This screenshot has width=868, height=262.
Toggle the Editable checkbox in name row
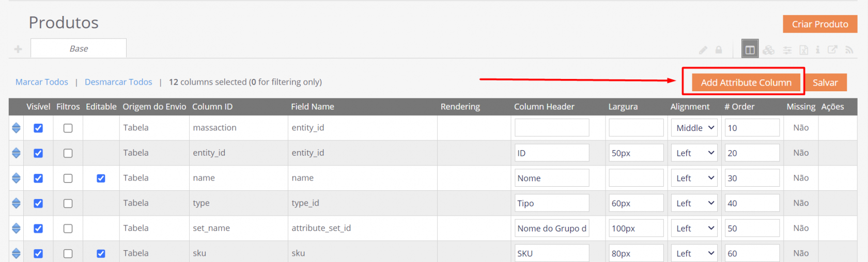(x=101, y=178)
